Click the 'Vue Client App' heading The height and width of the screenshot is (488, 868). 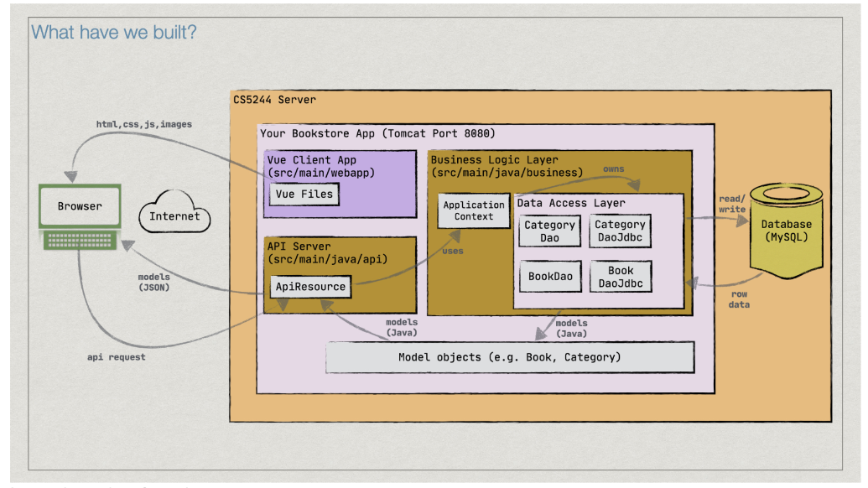312,160
